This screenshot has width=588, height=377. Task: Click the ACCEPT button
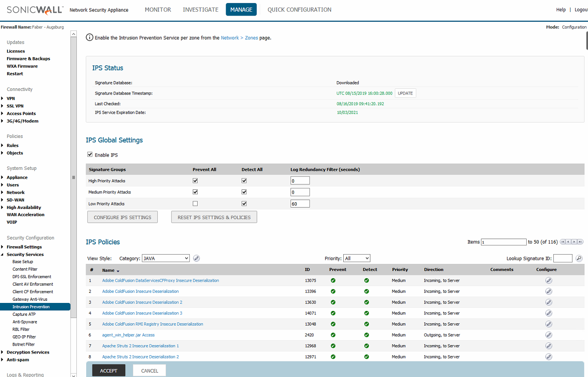coord(109,371)
